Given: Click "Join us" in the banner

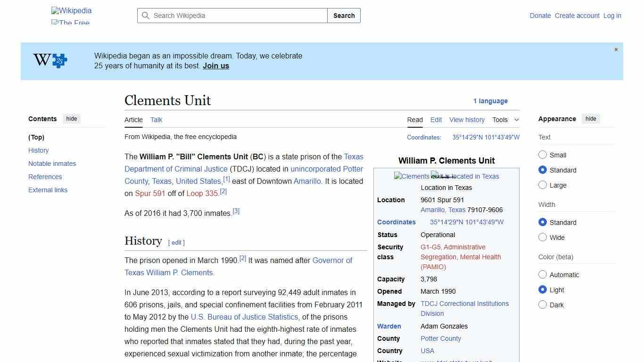Looking at the screenshot, I should [x=215, y=66].
